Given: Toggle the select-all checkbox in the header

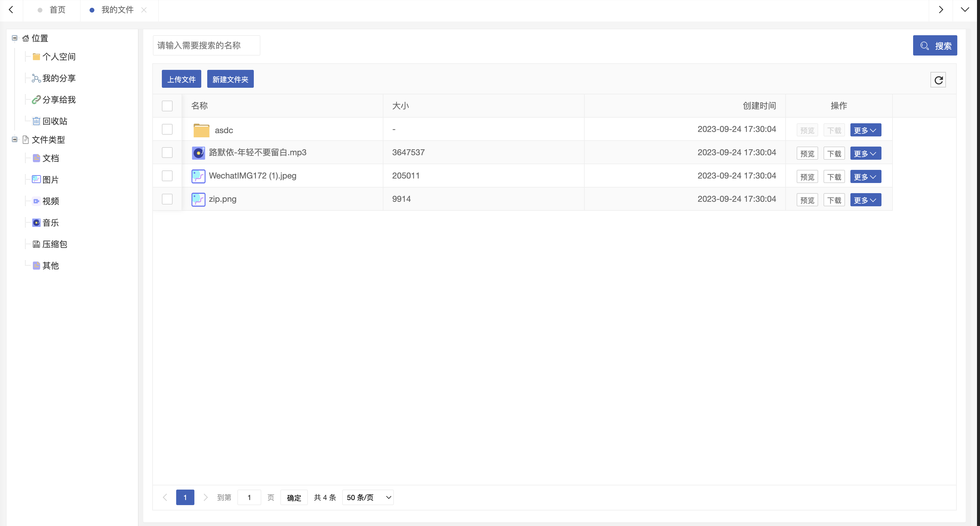Looking at the screenshot, I should [167, 106].
